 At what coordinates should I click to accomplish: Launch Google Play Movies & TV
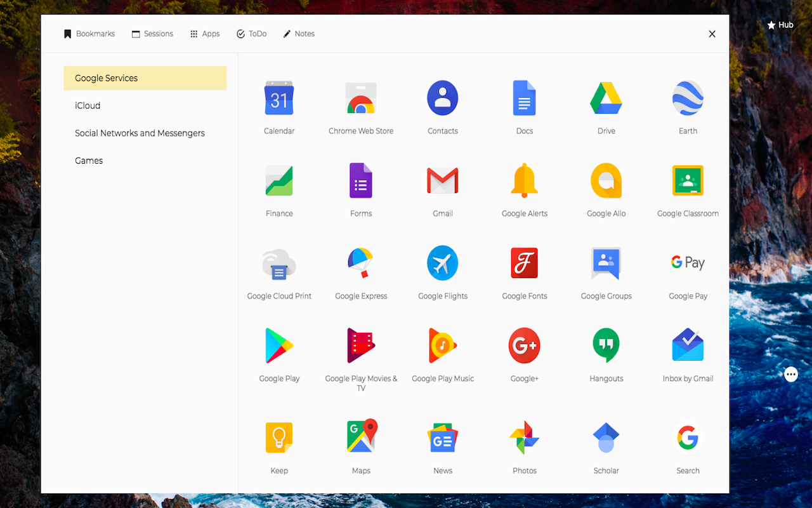click(361, 346)
